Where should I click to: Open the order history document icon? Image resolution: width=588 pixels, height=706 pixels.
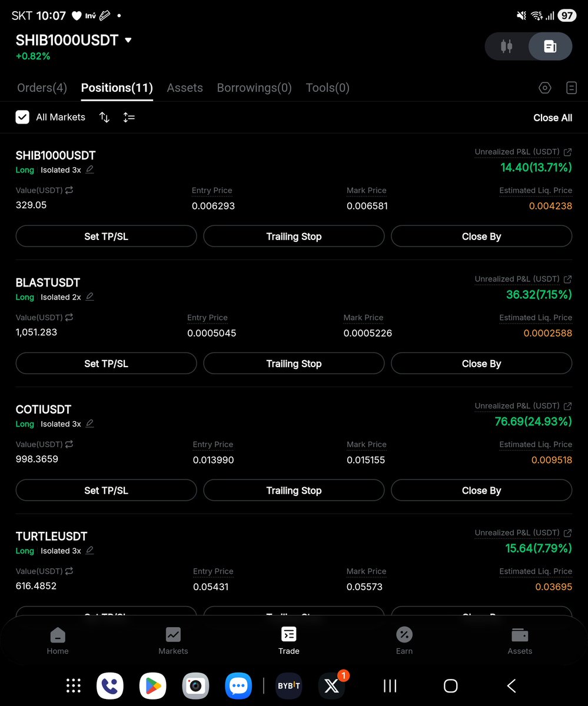[571, 88]
